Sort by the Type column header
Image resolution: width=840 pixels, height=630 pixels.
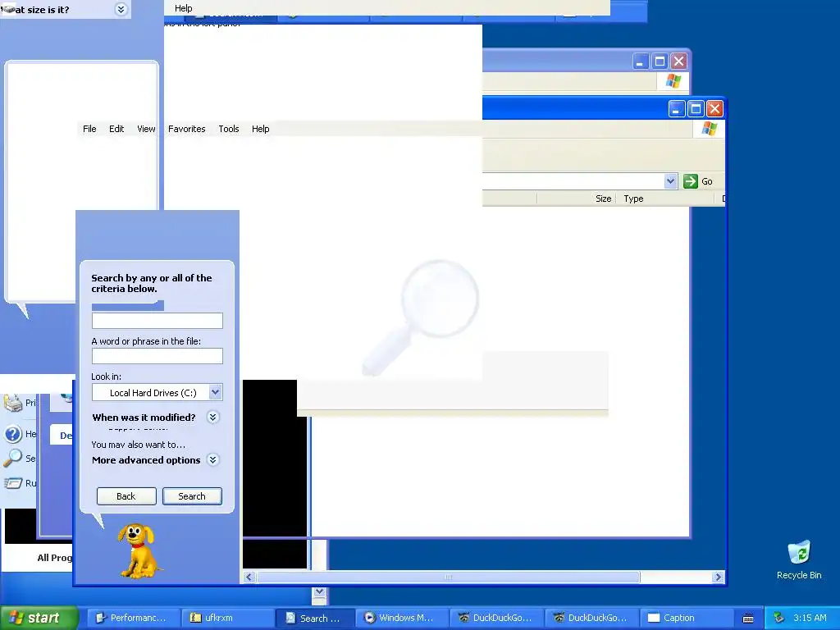[x=664, y=199]
